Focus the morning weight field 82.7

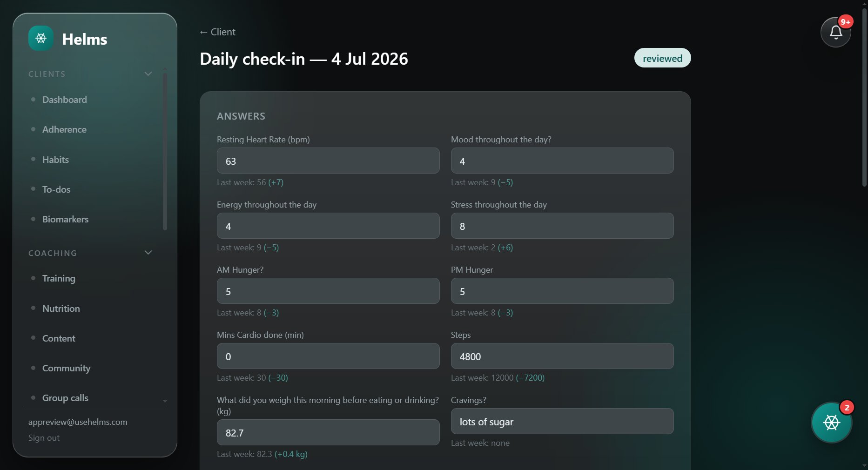pyautogui.click(x=328, y=433)
